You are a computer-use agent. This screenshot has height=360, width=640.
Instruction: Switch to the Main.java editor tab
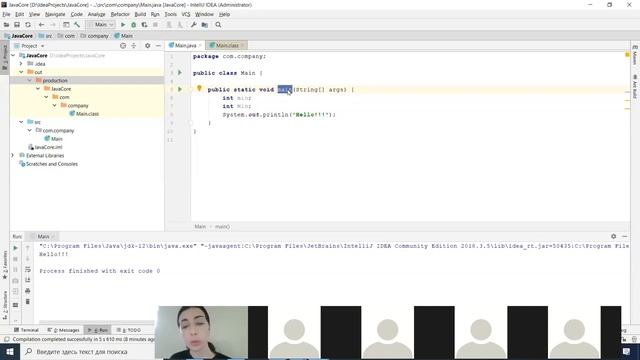point(185,45)
